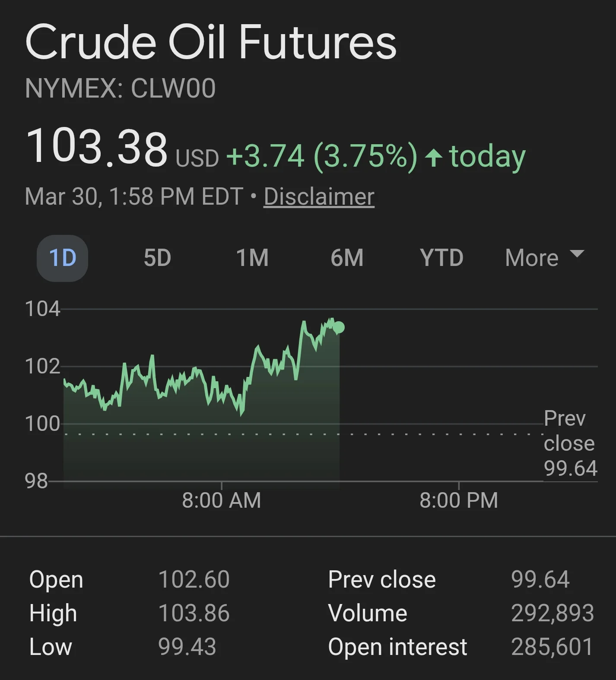This screenshot has width=616, height=680.
Task: Open the Disclaimer link
Action: coord(319,197)
